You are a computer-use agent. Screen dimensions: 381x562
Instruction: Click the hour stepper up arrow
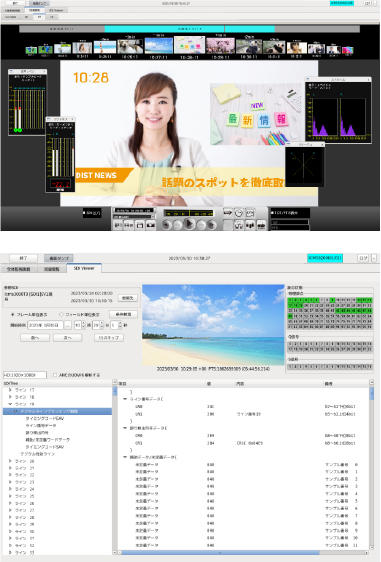point(84,323)
